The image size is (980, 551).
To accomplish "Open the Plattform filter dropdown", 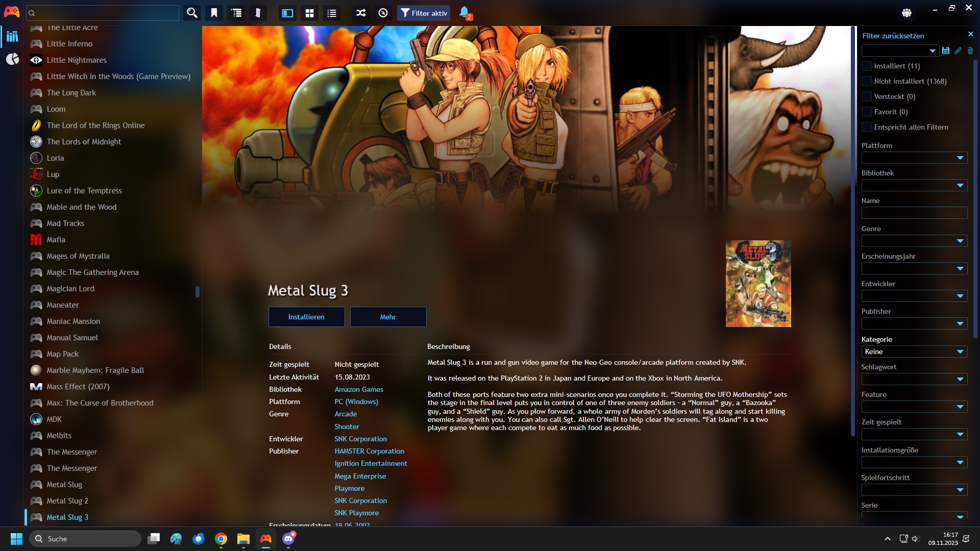I will click(x=914, y=158).
